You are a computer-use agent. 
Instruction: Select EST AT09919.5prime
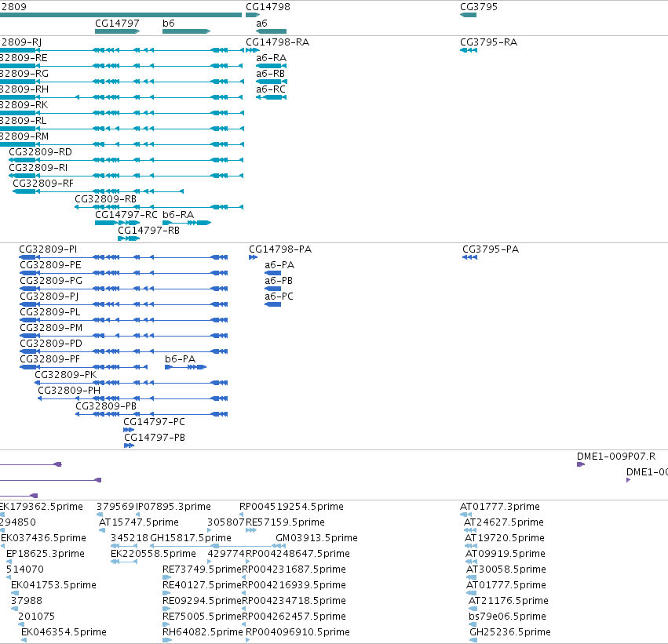[x=471, y=562]
